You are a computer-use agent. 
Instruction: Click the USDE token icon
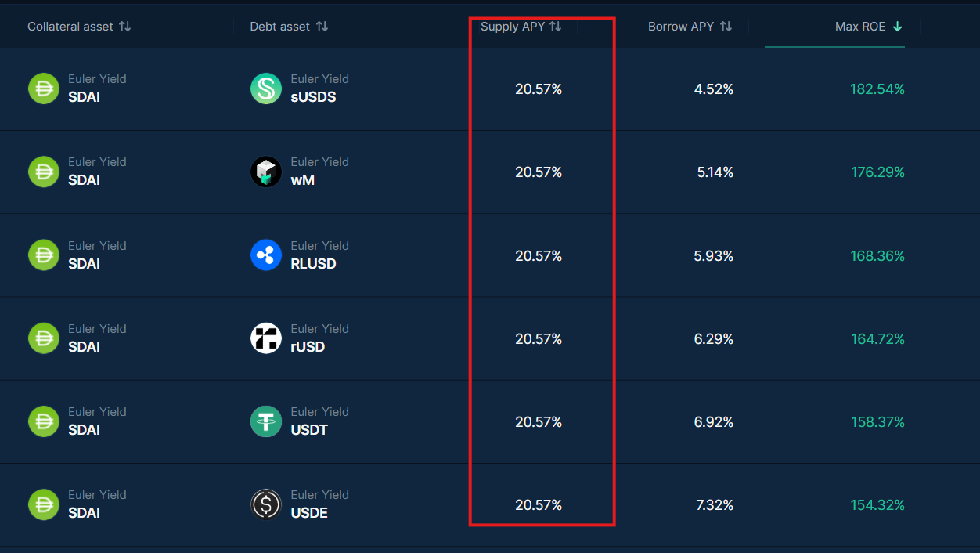pyautogui.click(x=266, y=504)
